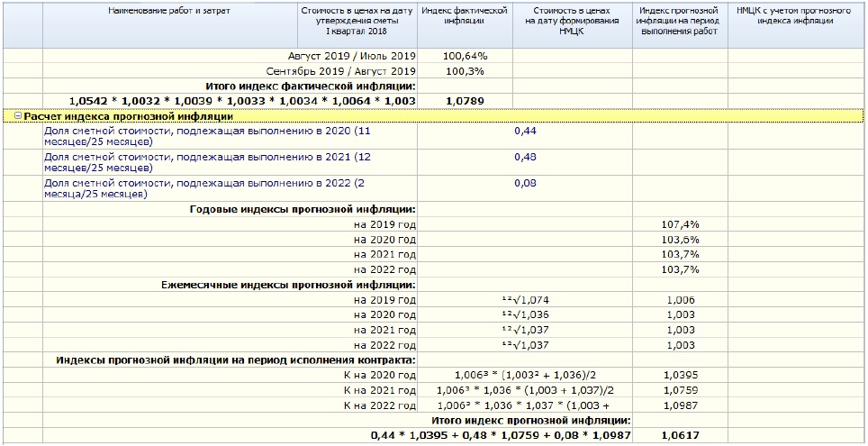Select the 103,7% annual index for 2022
Screen dimensions: 868x446
pyautogui.click(x=680, y=269)
